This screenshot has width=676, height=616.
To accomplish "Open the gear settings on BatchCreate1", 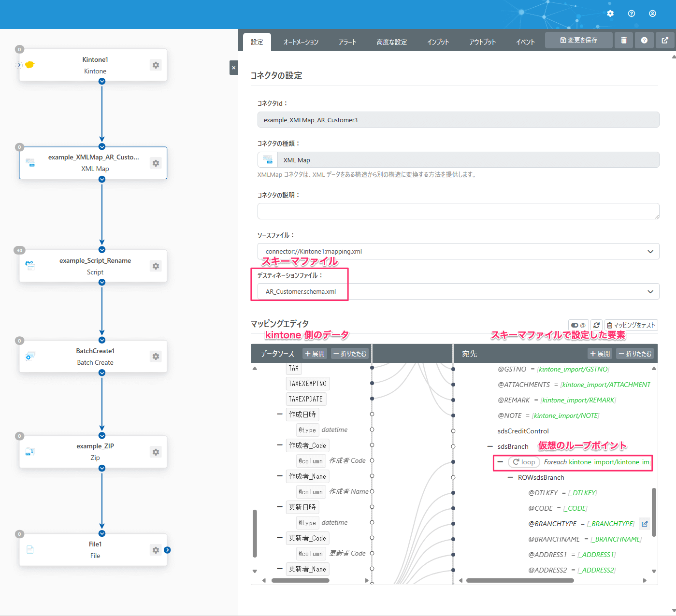I will (156, 356).
